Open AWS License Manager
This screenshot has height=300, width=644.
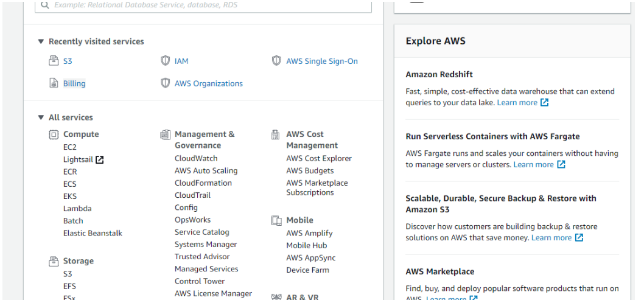click(214, 293)
